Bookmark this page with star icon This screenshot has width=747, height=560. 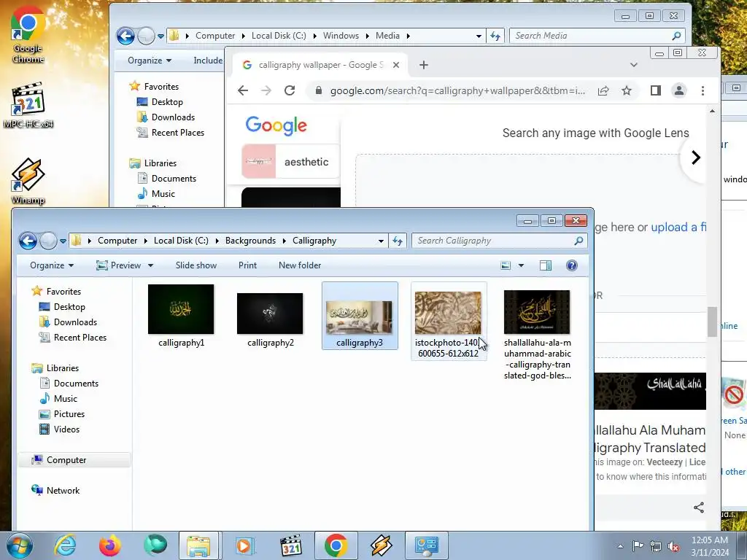pos(627,90)
